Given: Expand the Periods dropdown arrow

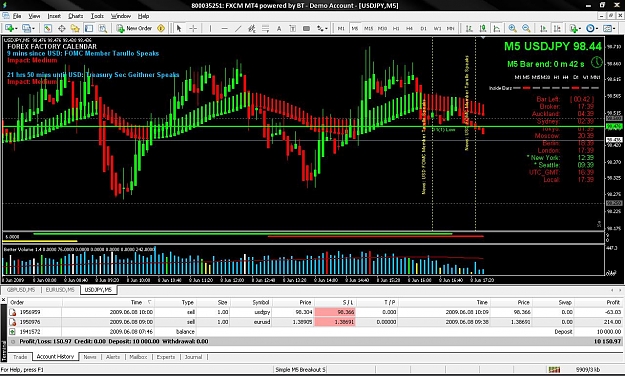Looking at the screenshot, I should coord(597,28).
